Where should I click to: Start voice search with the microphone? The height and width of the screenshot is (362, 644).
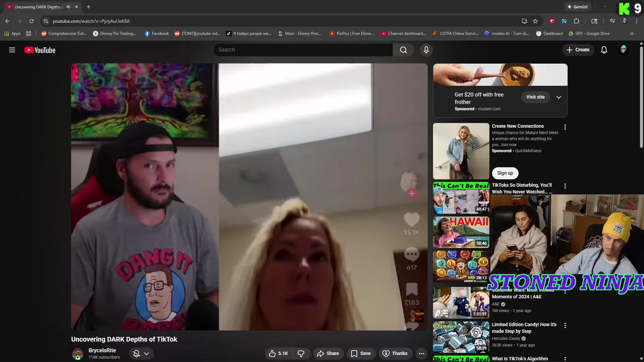pyautogui.click(x=426, y=50)
